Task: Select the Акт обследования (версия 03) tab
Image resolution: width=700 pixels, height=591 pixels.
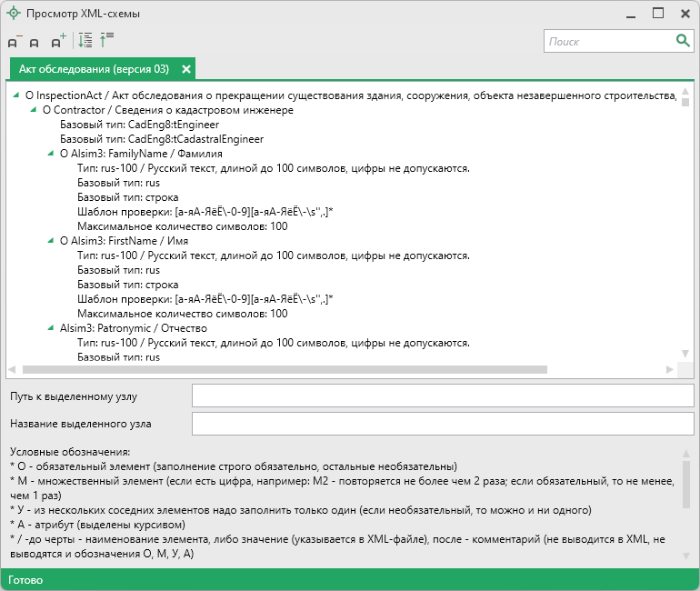Action: pyautogui.click(x=94, y=69)
